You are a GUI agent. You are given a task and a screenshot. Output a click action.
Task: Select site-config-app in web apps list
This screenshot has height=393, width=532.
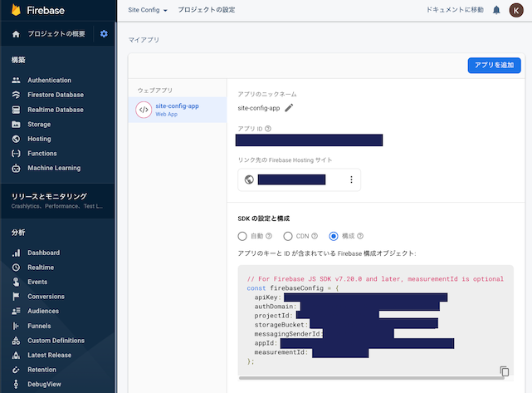pyautogui.click(x=178, y=110)
